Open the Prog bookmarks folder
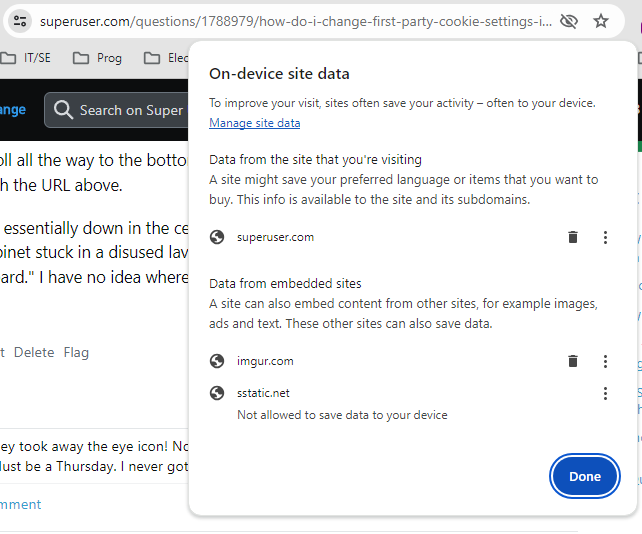Viewport: 642px width, 534px height. coord(98,58)
